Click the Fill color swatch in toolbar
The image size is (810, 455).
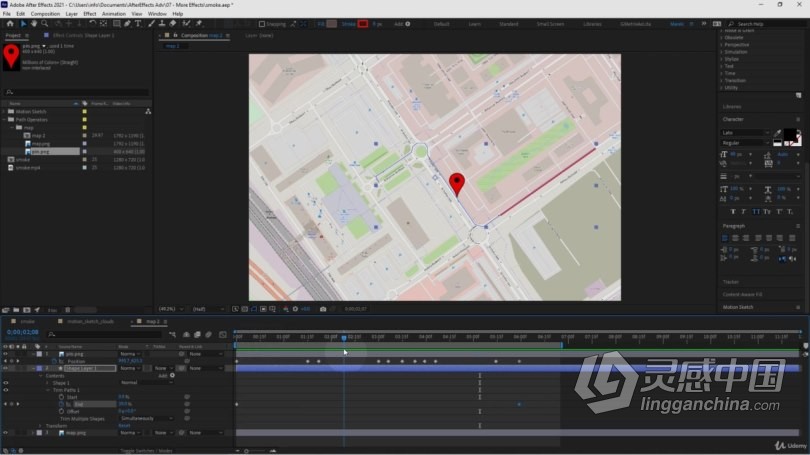pos(332,24)
